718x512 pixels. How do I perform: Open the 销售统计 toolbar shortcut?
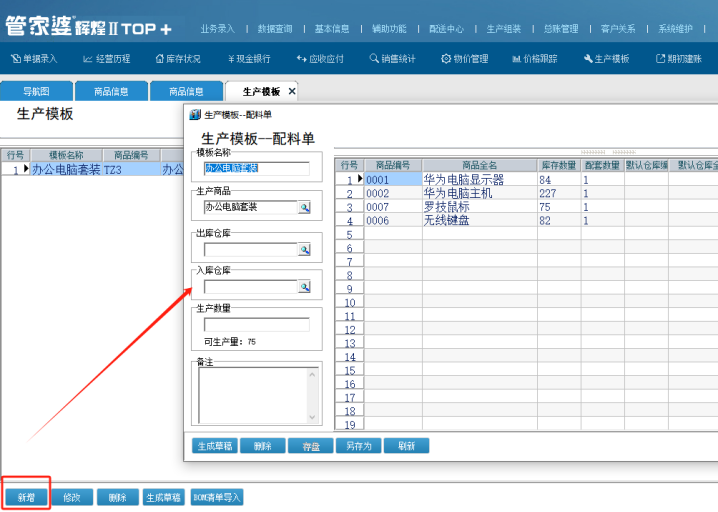click(x=392, y=59)
